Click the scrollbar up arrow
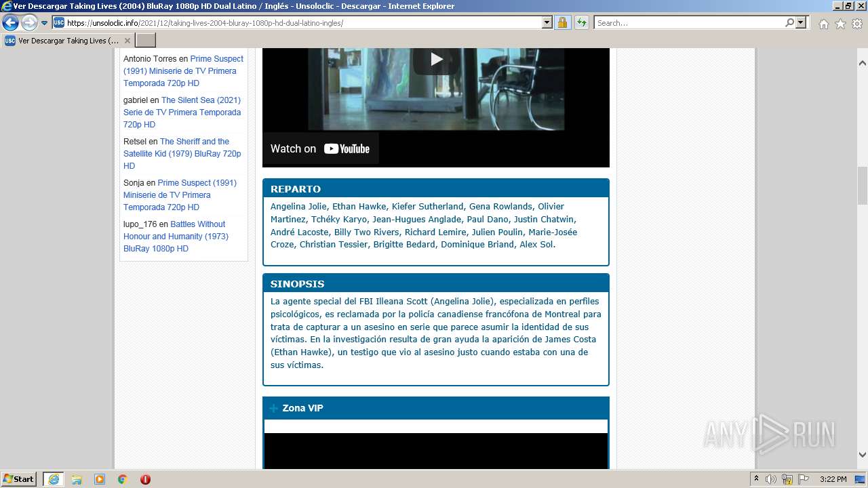Viewport: 868px width, 488px height. pyautogui.click(x=863, y=63)
